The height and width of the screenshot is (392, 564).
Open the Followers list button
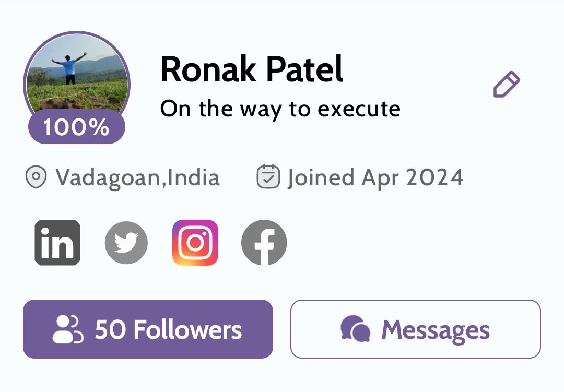point(148,329)
